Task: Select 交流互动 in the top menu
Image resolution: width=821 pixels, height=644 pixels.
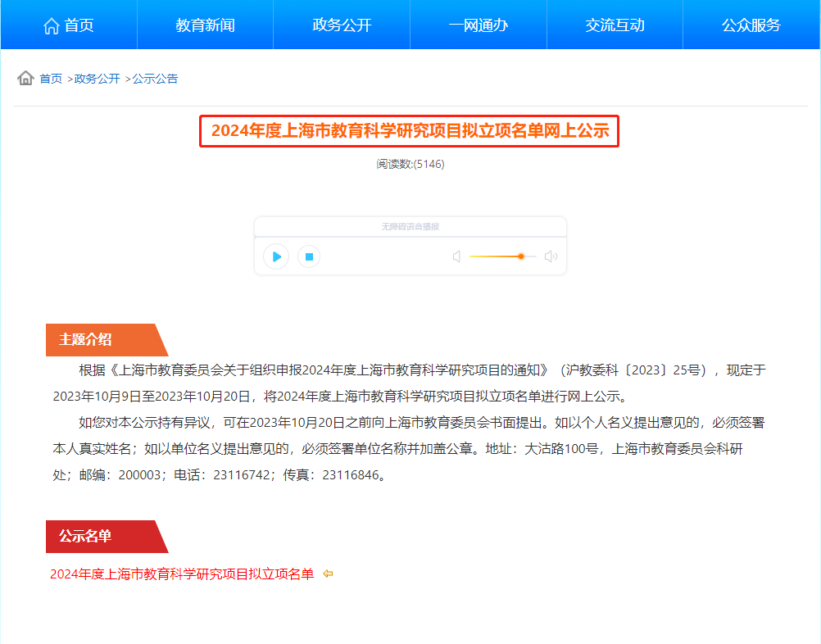Action: [x=615, y=25]
